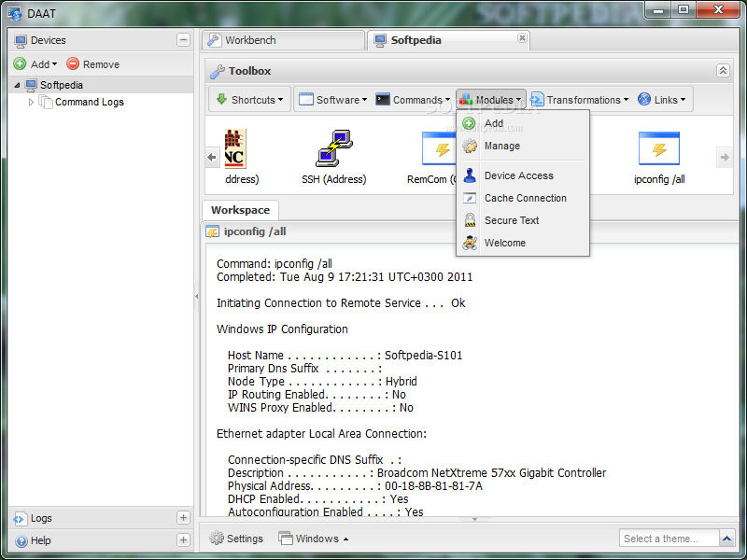Click the green Add icon in the Modules menu
Image resolution: width=747 pixels, height=560 pixels.
(470, 123)
